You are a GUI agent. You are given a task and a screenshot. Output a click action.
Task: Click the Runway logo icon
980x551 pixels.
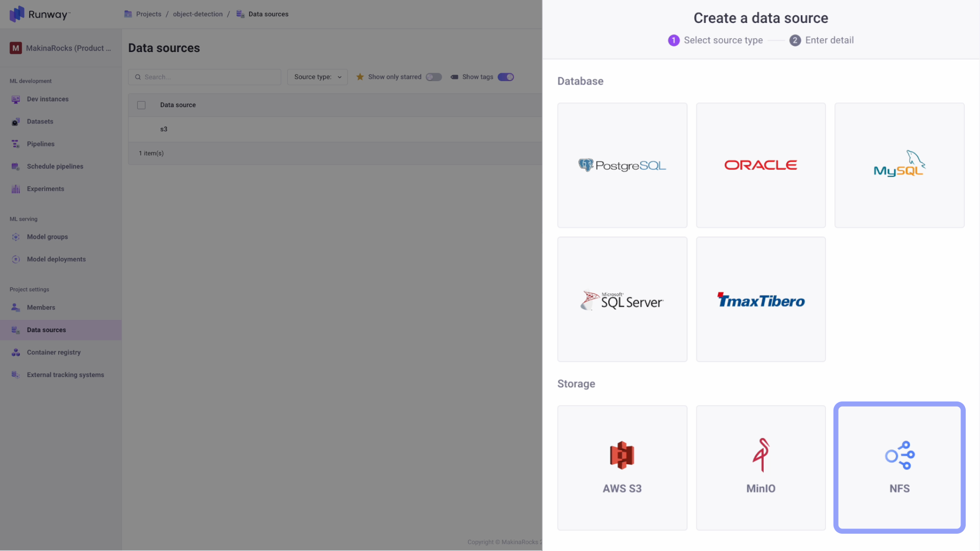click(17, 14)
